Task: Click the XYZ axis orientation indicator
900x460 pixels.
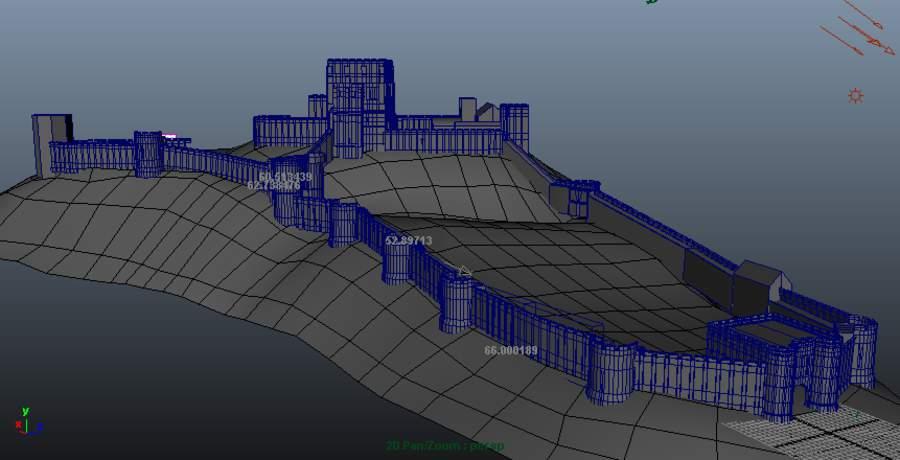Action: (x=26, y=421)
